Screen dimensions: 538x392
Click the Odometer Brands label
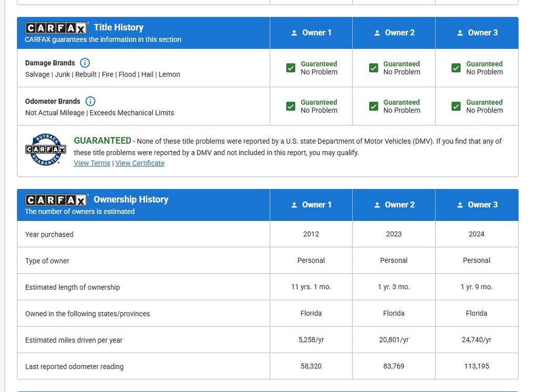point(53,101)
